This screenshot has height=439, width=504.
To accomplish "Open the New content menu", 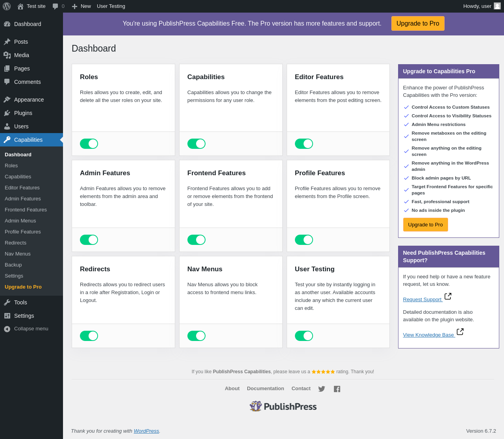I will pyautogui.click(x=81, y=6).
